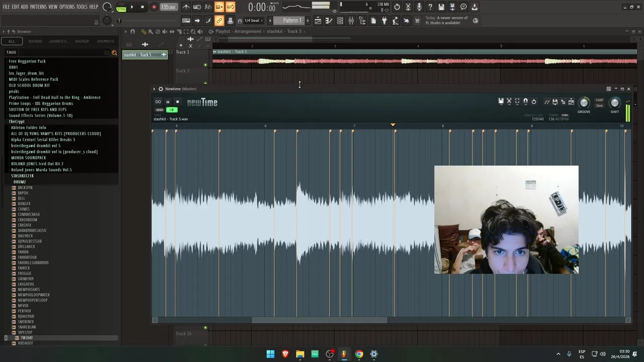Click the export/render download icon

tap(474, 7)
